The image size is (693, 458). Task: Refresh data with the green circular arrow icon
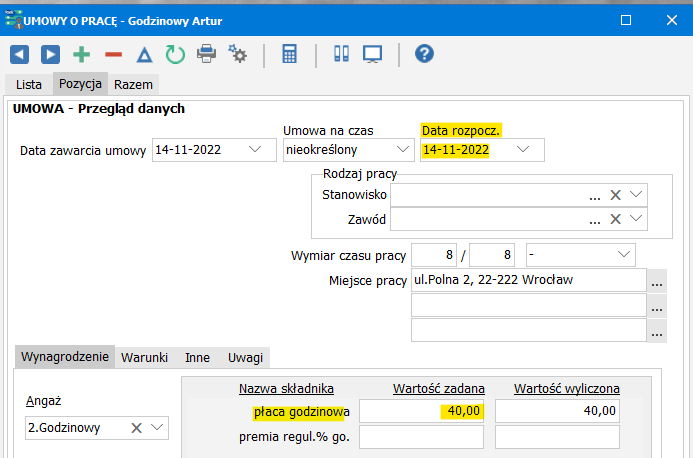point(175,55)
